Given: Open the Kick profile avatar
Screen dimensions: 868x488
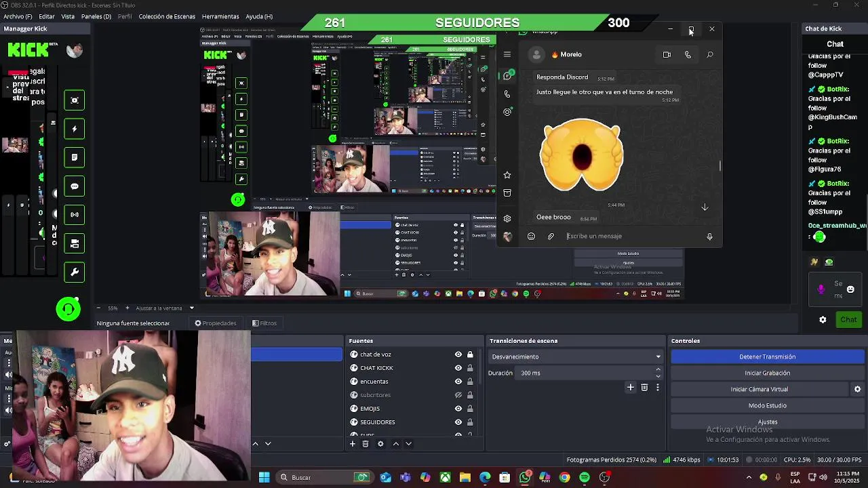Looking at the screenshot, I should pyautogui.click(x=75, y=50).
